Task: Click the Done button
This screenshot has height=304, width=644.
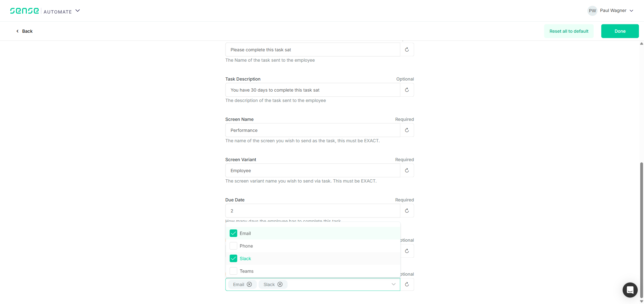Action: tap(620, 31)
